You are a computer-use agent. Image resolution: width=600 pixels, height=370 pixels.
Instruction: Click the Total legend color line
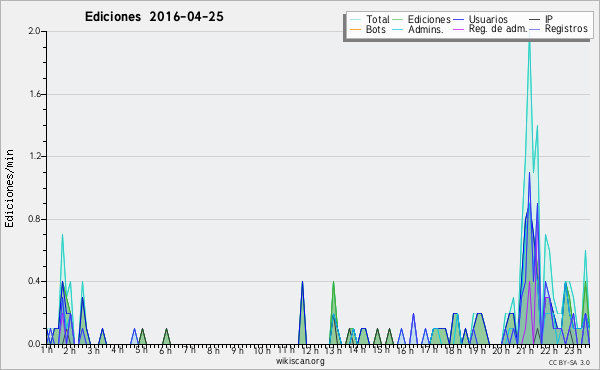coord(355,20)
